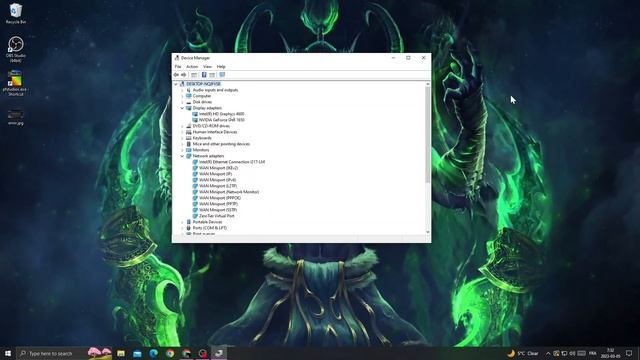Click the Back arrow toolbar icon
Screen dimensions: 640x360
(x=176, y=75)
